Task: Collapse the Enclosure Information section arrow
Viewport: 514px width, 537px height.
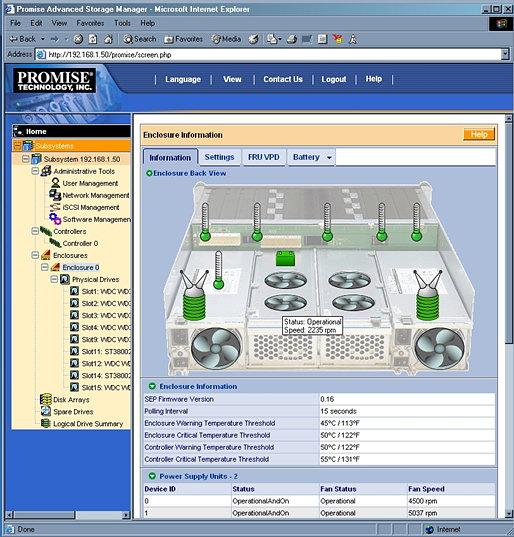Action: point(152,386)
